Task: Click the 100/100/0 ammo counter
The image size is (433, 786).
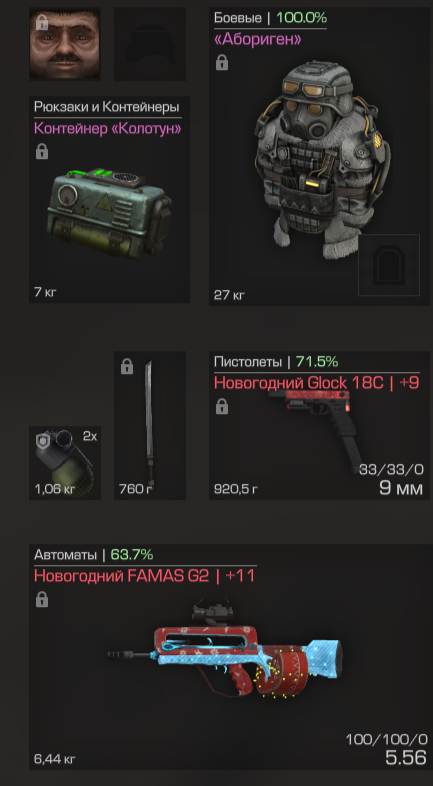Action: pos(386,739)
